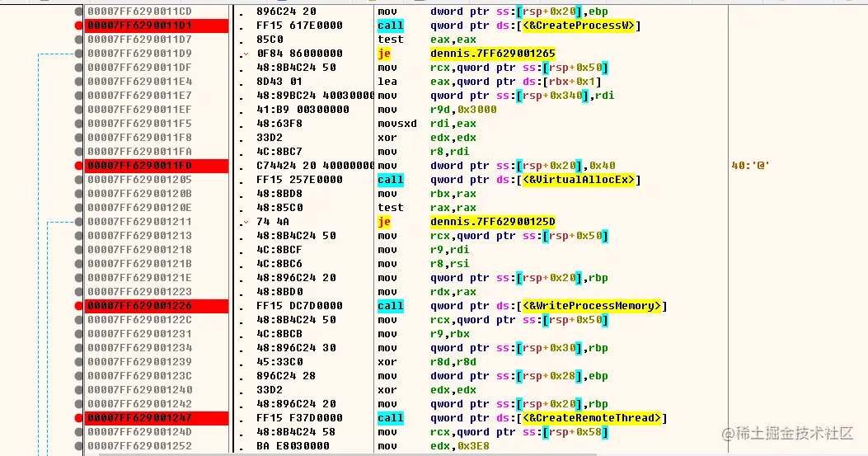Click operand rdi,eax
This screenshot has height=456, width=868.
click(453, 124)
